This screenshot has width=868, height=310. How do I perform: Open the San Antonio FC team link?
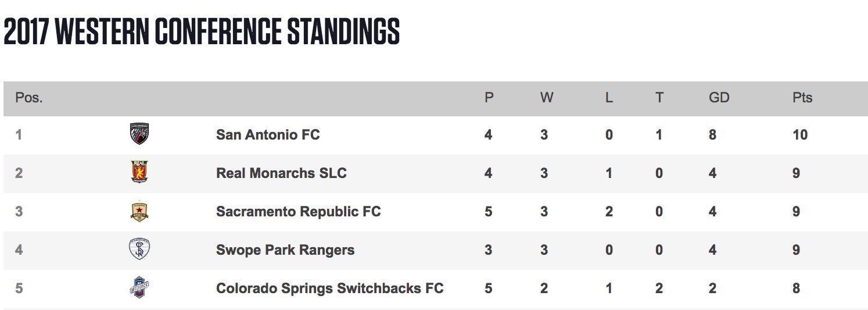coord(268,135)
